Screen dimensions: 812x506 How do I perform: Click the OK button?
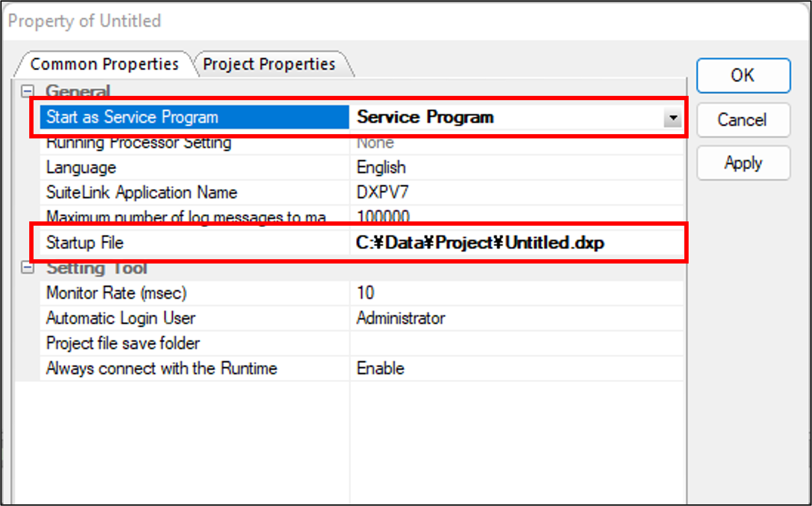pyautogui.click(x=743, y=76)
